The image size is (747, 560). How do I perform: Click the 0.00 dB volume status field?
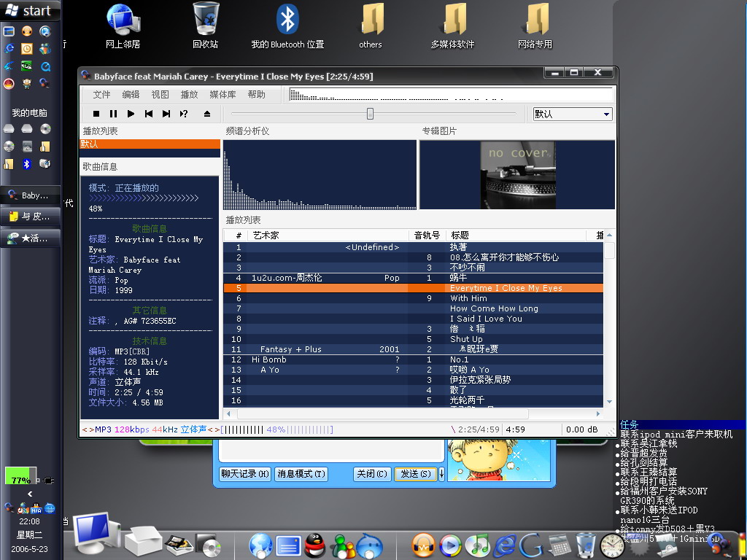(581, 429)
